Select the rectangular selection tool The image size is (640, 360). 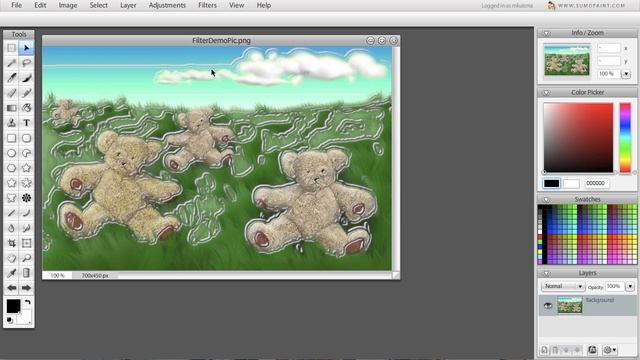(x=11, y=48)
